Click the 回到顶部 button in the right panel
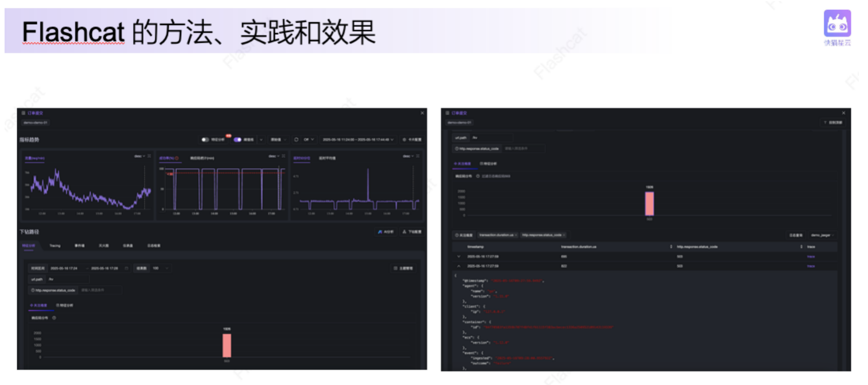 (832, 123)
